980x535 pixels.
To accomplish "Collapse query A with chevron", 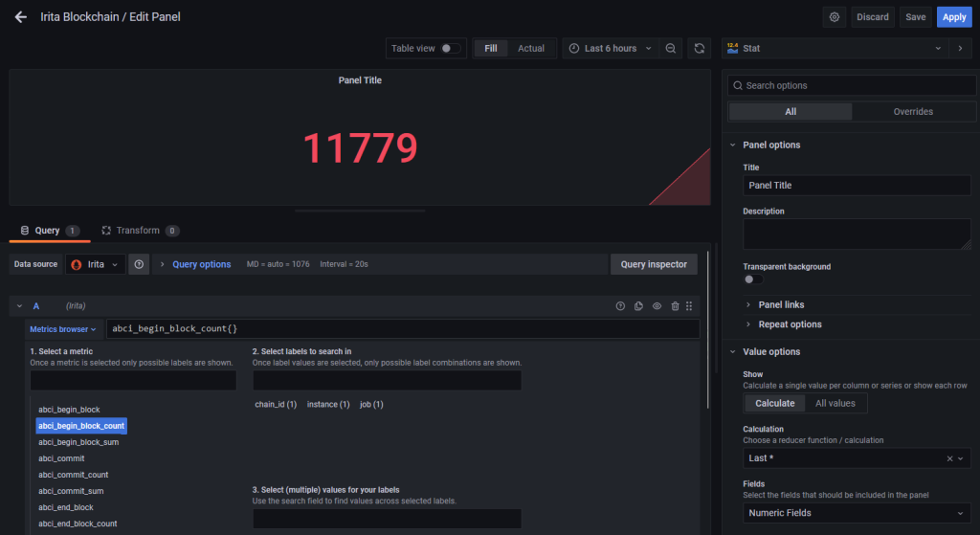I will pyautogui.click(x=19, y=306).
